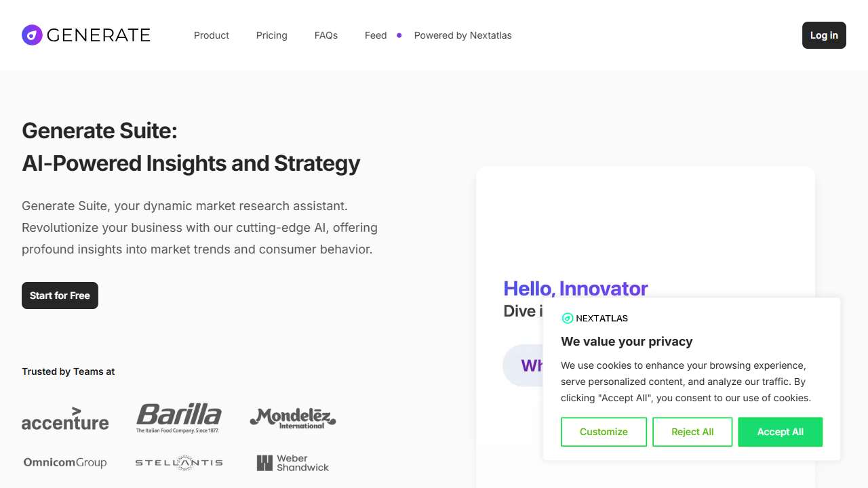Click the Omnicom Group logo

(x=65, y=463)
